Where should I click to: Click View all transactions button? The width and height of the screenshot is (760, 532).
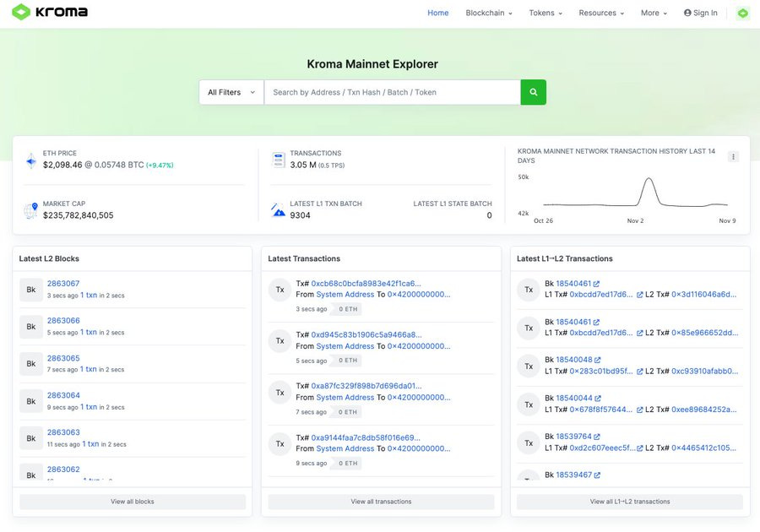381,502
